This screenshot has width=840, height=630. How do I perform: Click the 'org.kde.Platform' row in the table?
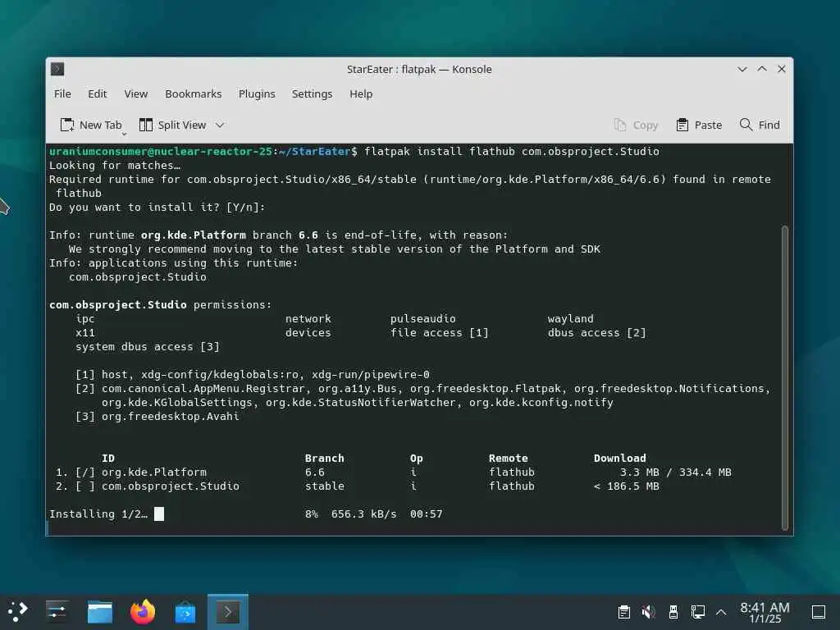(x=394, y=472)
